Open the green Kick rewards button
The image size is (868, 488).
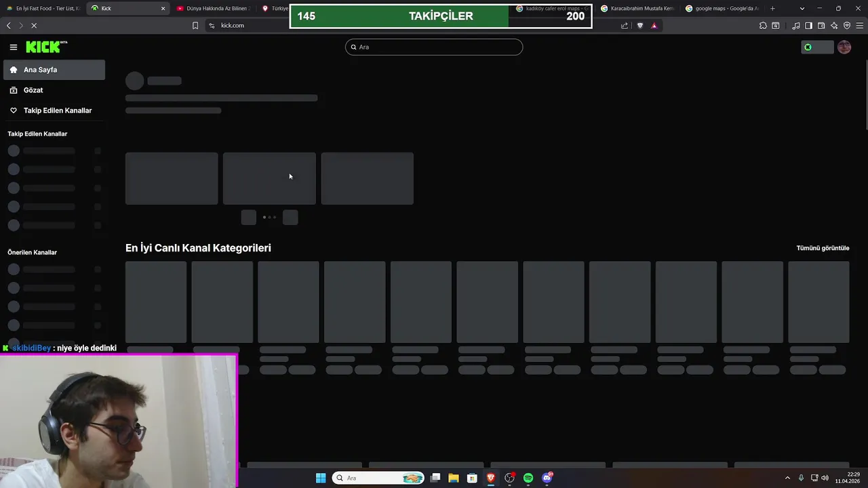pyautogui.click(x=816, y=47)
